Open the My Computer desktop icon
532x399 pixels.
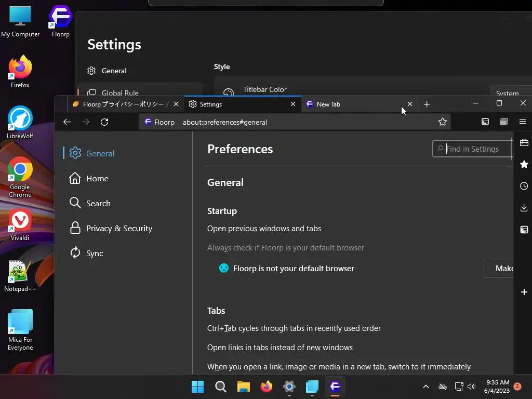20,21
